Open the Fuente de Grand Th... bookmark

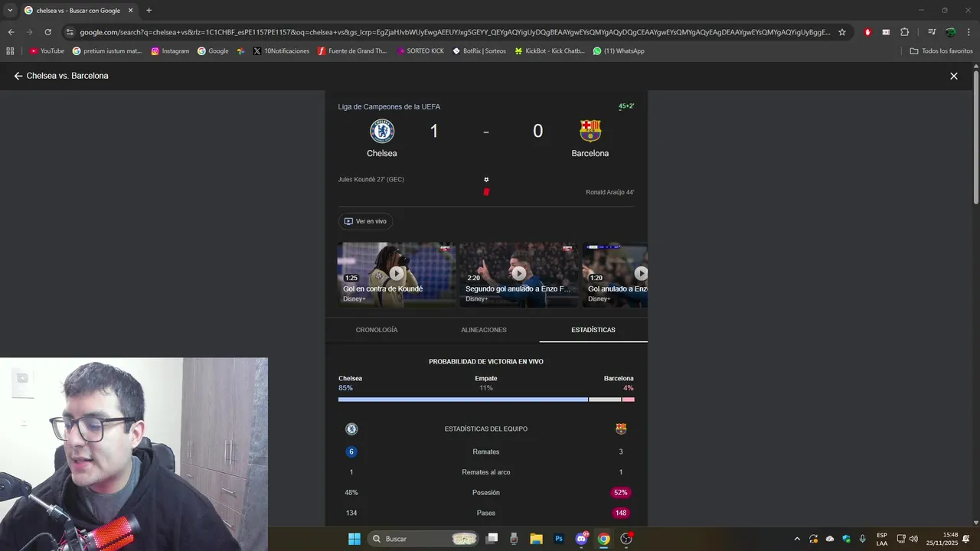coord(352,51)
